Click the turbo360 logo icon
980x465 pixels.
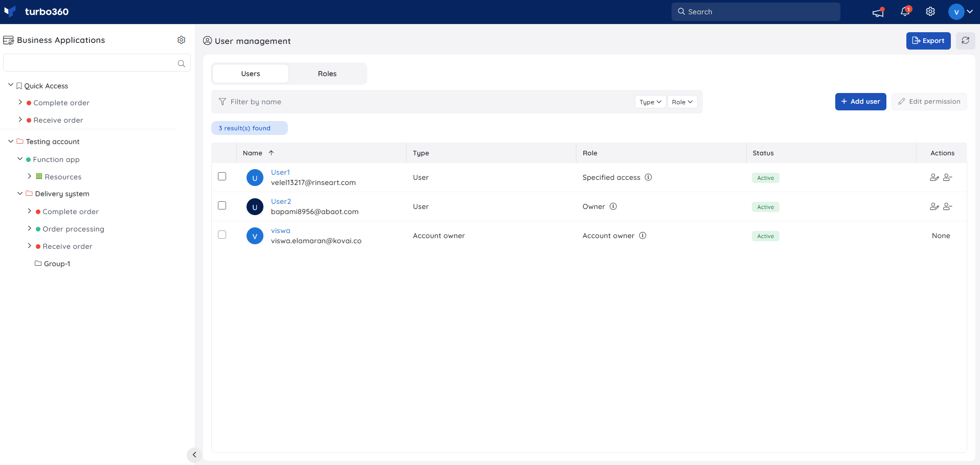click(x=10, y=11)
